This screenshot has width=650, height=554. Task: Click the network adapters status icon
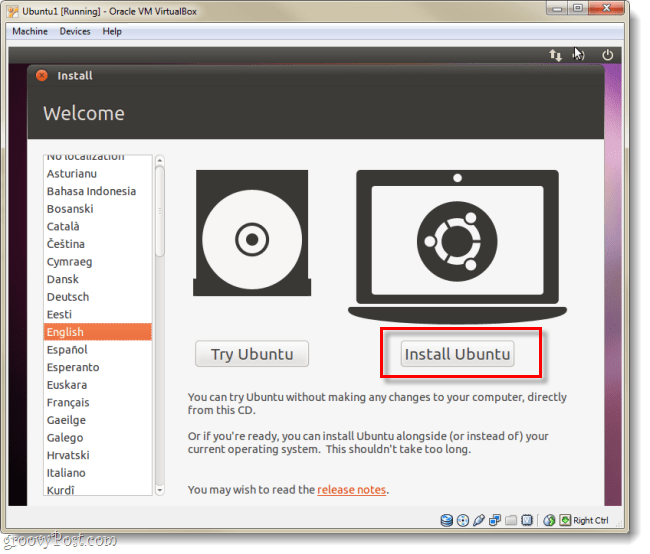click(x=495, y=520)
